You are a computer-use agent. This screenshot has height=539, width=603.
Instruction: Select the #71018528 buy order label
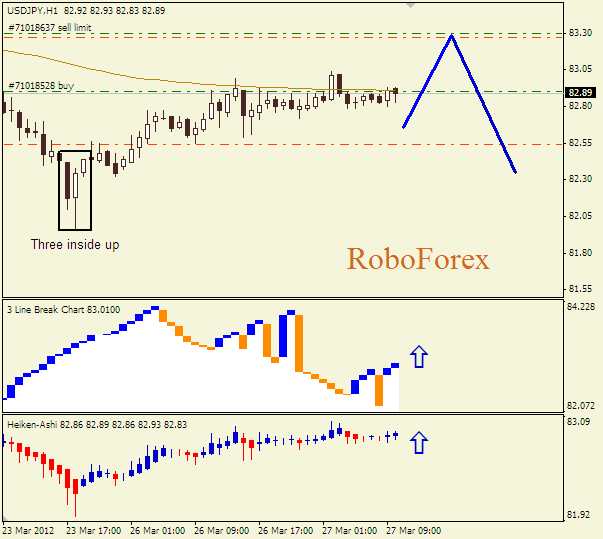click(40, 86)
